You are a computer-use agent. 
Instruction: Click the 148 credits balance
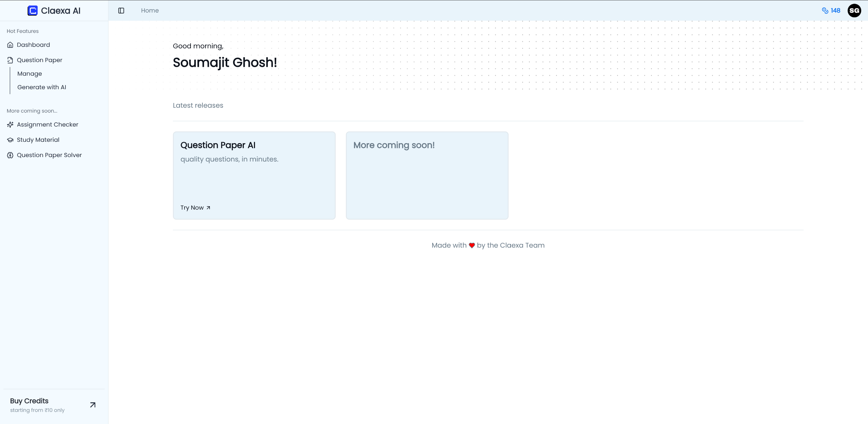tap(835, 11)
